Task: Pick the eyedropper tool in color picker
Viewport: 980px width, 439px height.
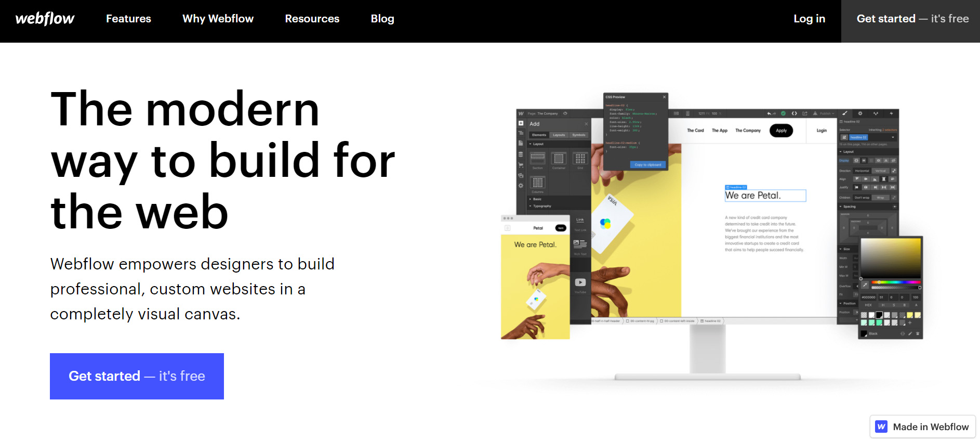Action: point(865,285)
